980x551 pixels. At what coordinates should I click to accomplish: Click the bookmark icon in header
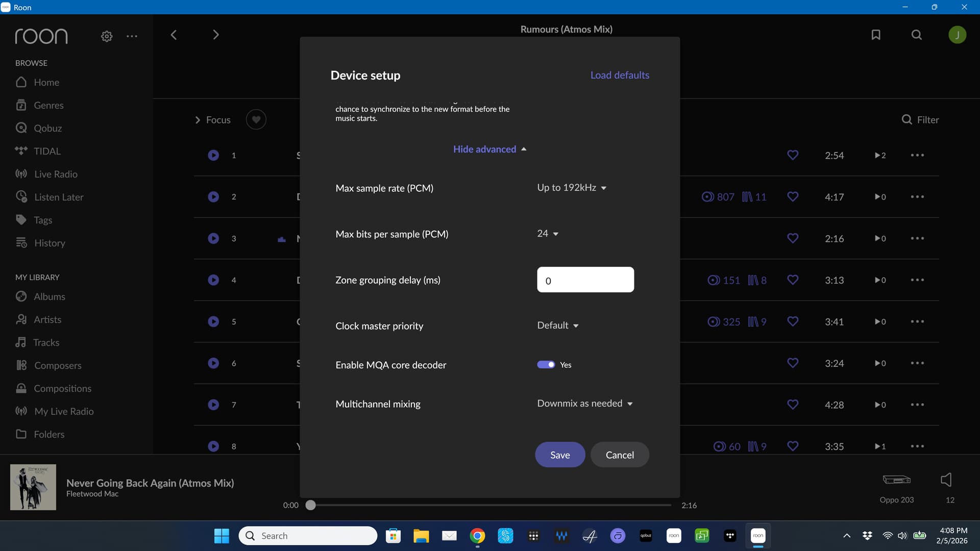click(876, 35)
